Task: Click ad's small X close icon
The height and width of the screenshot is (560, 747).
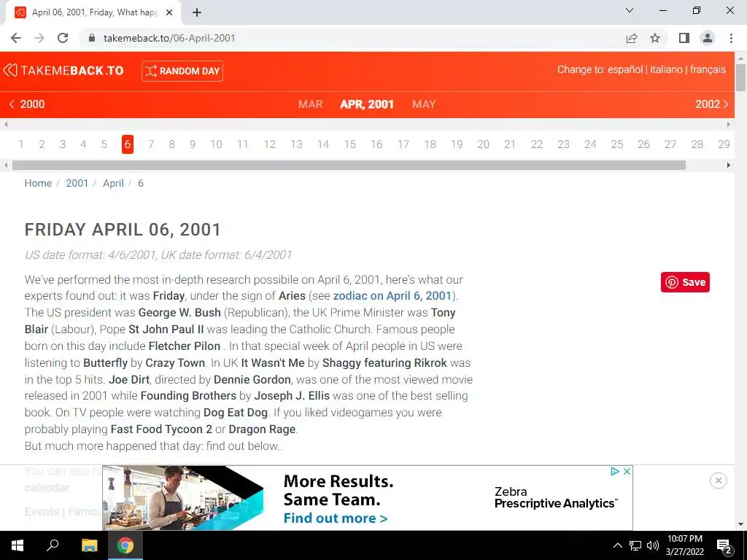Action: (627, 471)
